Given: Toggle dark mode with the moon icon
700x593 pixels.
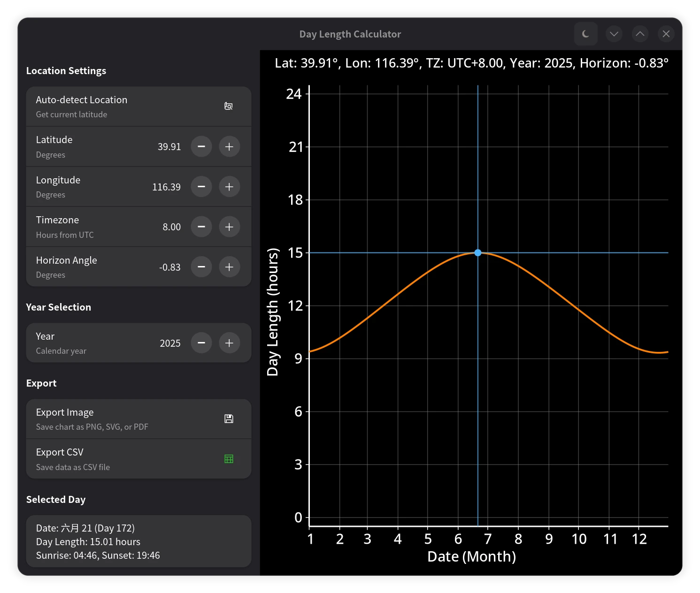Looking at the screenshot, I should point(586,34).
